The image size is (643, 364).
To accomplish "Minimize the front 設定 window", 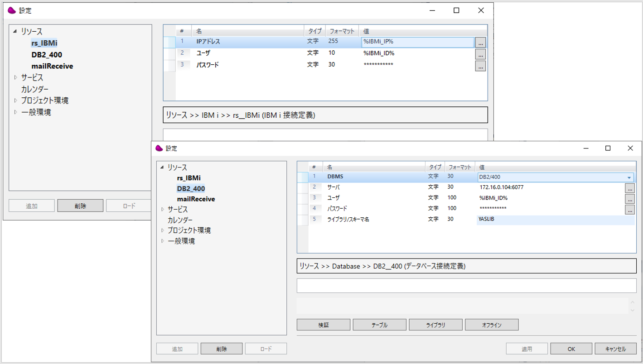I will click(x=586, y=148).
